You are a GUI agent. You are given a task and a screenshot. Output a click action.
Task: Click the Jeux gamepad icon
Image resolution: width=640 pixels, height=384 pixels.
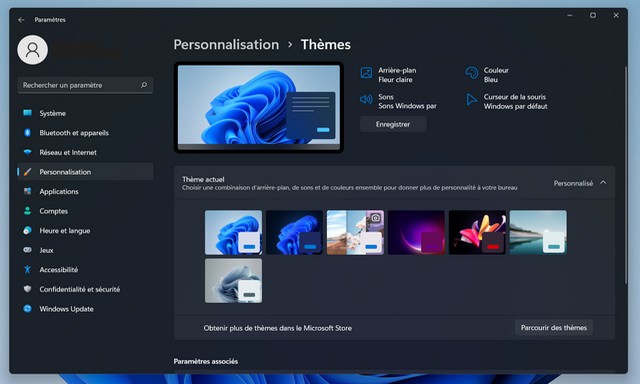(x=27, y=250)
